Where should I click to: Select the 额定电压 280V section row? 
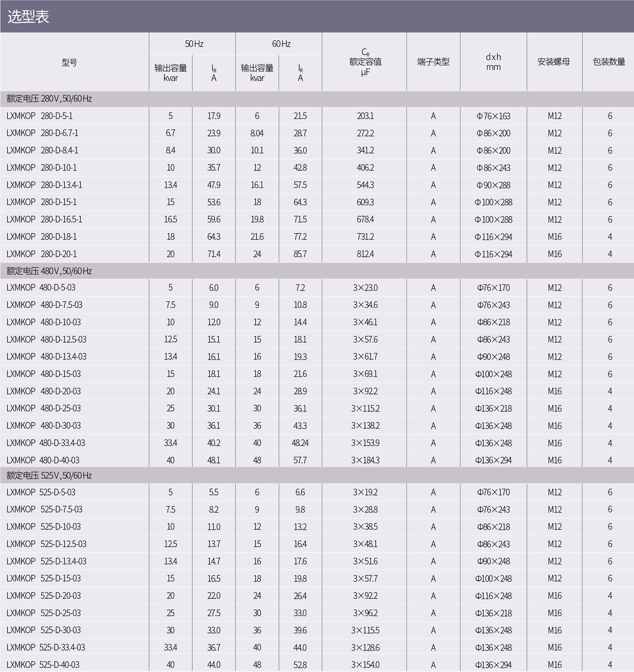point(49,99)
